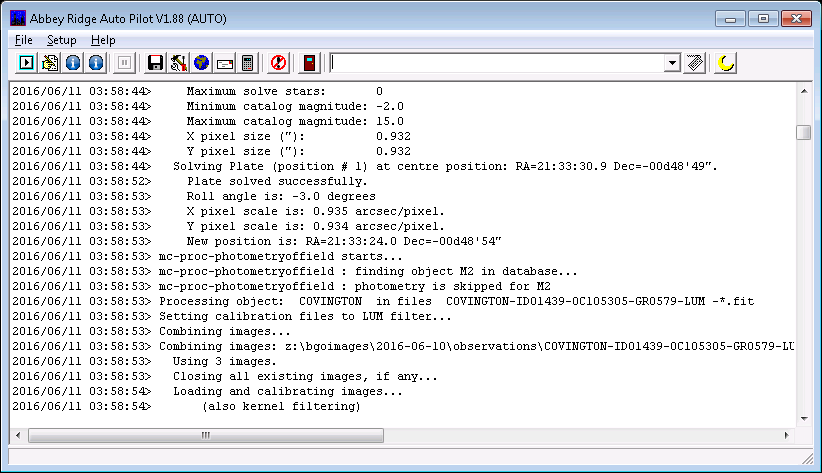Click 'Setting calibration files to LUM filter' line
The height and width of the screenshot is (473, 822).
coord(232,316)
